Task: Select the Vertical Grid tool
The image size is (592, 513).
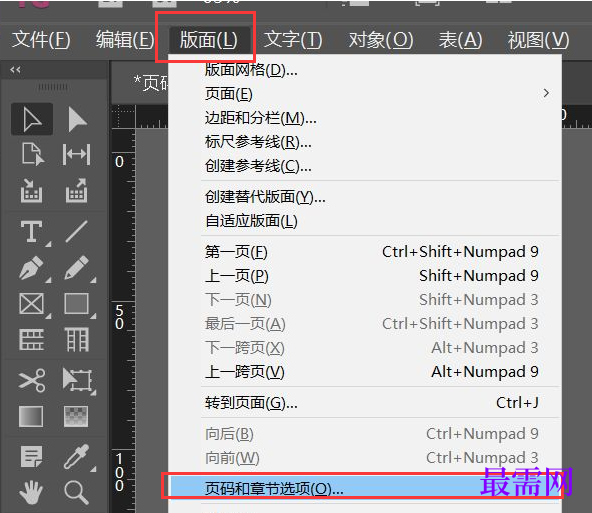Action: click(77, 339)
